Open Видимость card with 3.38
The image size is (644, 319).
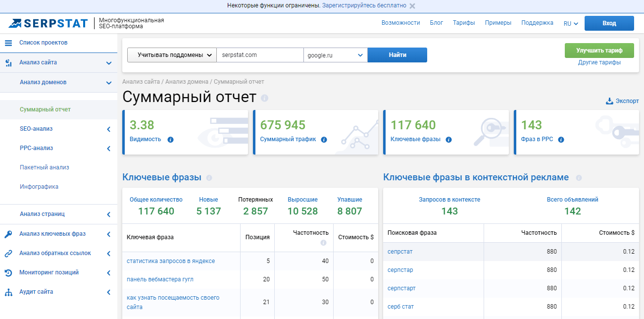click(185, 132)
